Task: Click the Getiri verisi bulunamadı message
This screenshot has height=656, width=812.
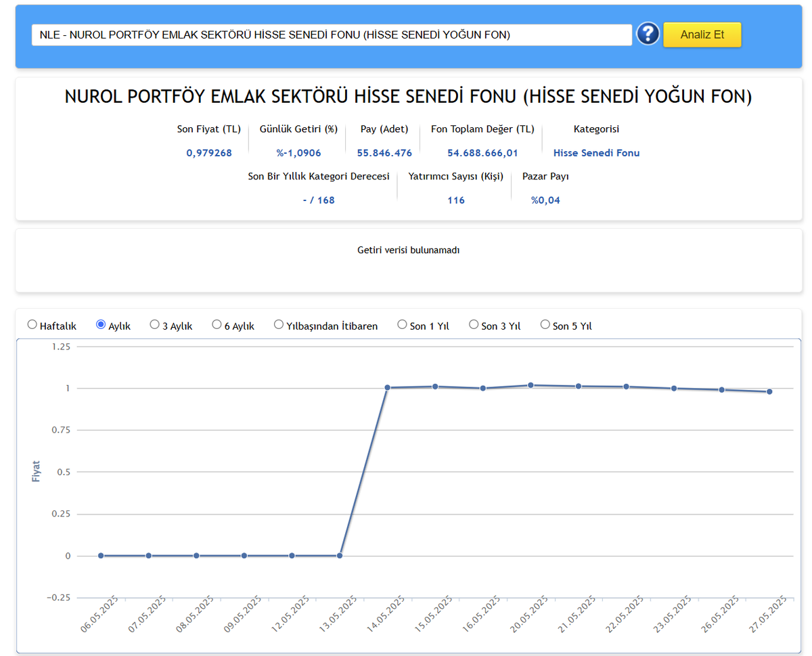Action: [409, 250]
